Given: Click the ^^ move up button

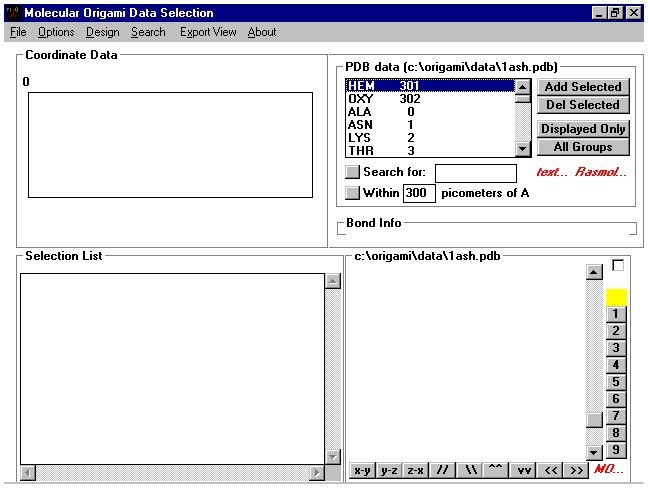Looking at the screenshot, I should click(495, 470).
